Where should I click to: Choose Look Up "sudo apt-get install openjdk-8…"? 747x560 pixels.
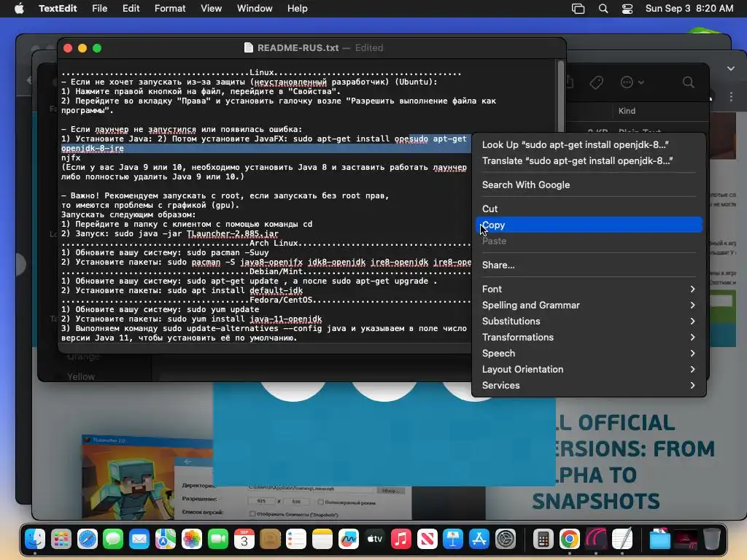[x=589, y=145]
